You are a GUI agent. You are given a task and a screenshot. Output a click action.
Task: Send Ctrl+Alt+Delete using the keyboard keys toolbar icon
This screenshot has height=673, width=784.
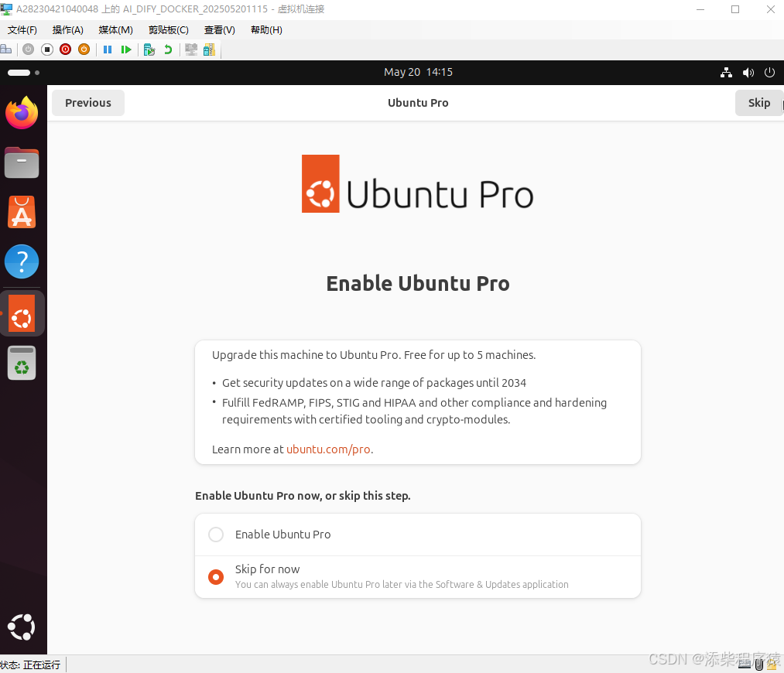pyautogui.click(x=6, y=50)
